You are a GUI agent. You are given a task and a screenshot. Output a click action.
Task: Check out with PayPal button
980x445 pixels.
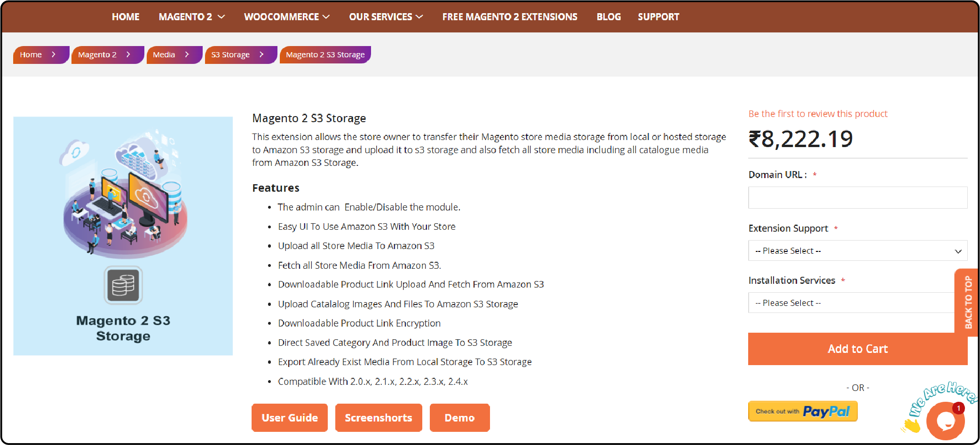[x=803, y=411]
